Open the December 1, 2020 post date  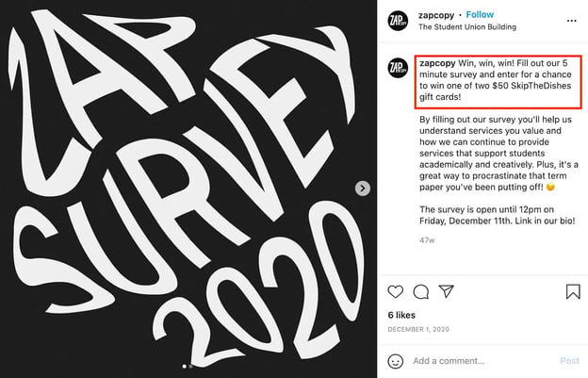click(418, 329)
